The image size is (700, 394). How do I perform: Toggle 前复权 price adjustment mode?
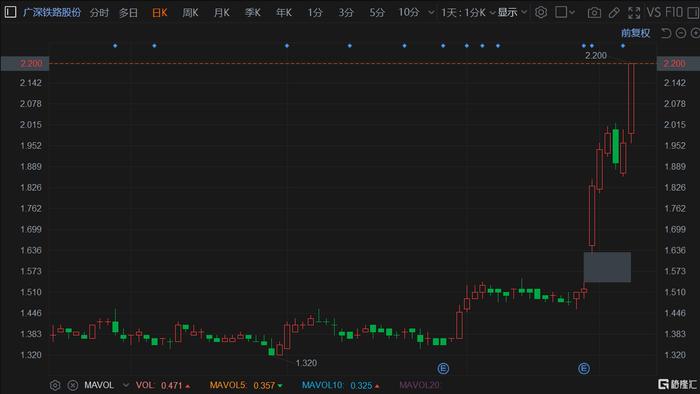tap(635, 33)
